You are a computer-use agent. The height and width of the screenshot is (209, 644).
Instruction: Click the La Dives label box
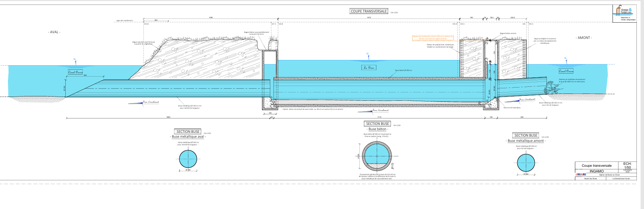(369, 68)
